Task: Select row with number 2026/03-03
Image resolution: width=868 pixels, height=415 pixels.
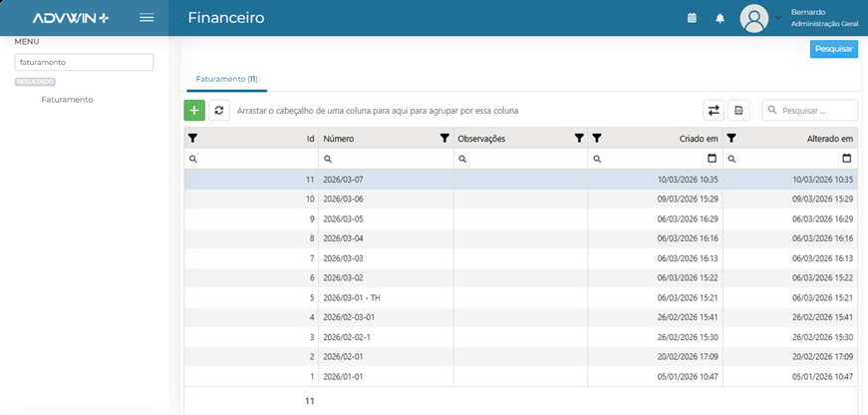Action: [x=521, y=258]
